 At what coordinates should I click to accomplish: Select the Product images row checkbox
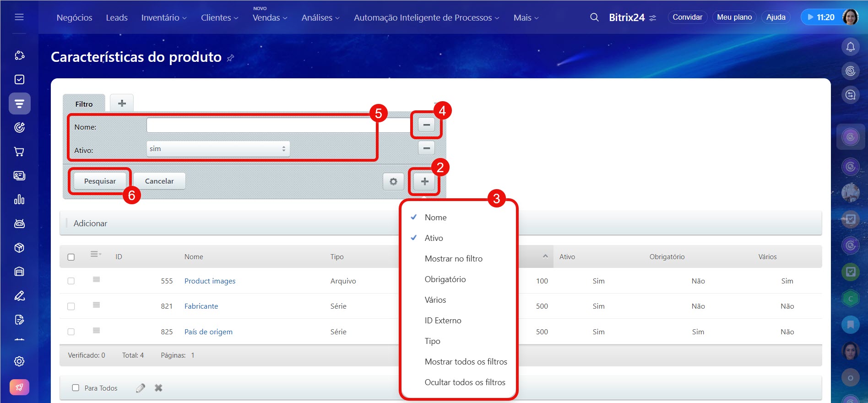[71, 281]
